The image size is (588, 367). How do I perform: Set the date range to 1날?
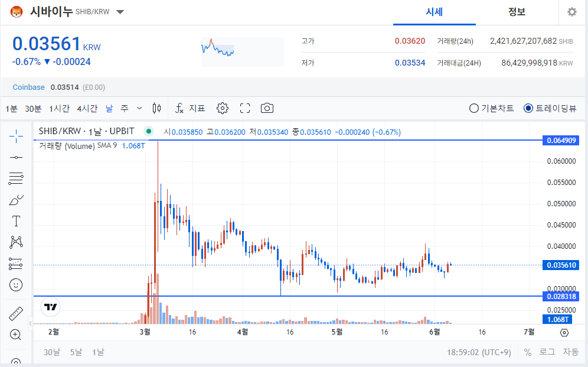point(98,352)
